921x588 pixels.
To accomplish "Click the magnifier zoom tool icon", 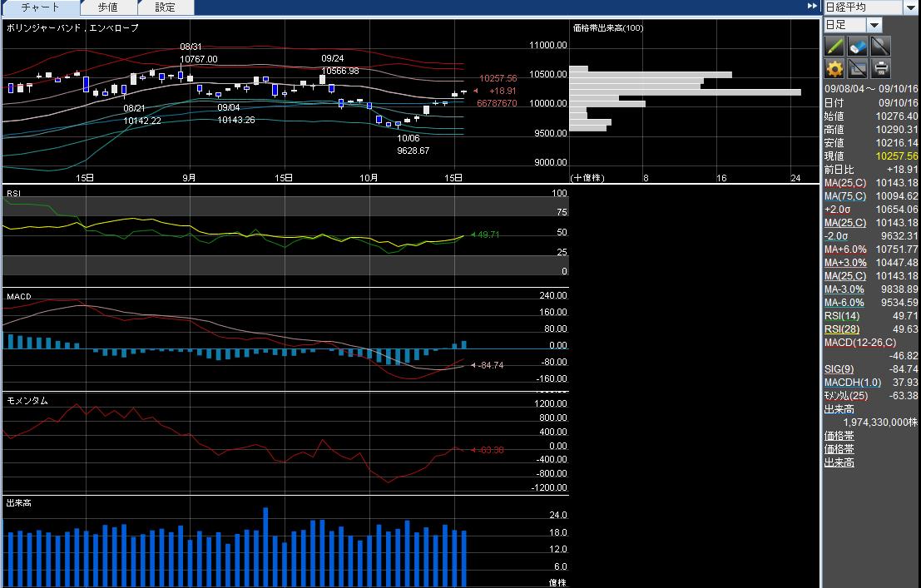I will [x=880, y=46].
